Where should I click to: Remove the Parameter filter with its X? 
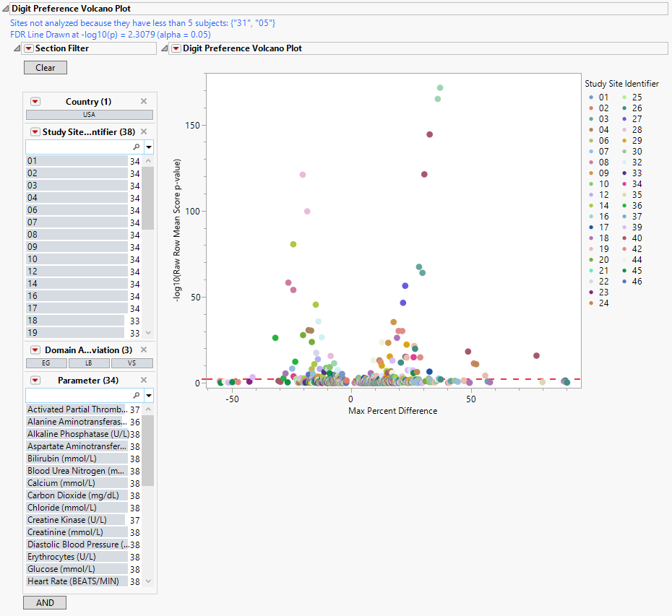point(143,381)
